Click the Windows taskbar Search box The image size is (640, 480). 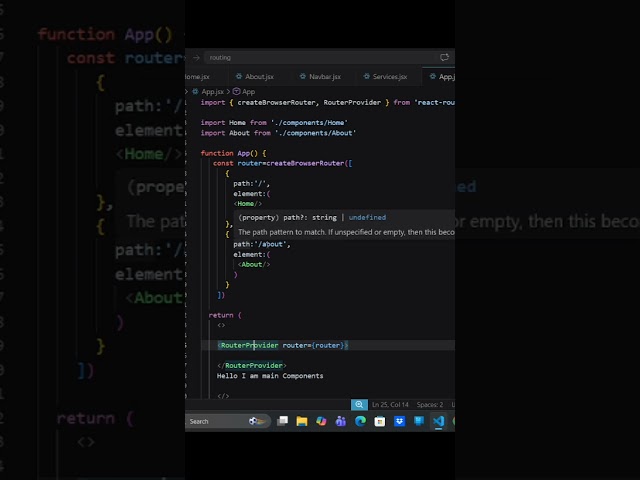coord(228,421)
